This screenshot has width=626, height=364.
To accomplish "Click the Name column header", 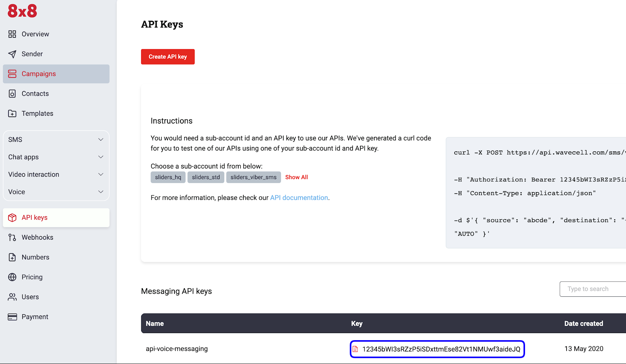I will pos(155,324).
